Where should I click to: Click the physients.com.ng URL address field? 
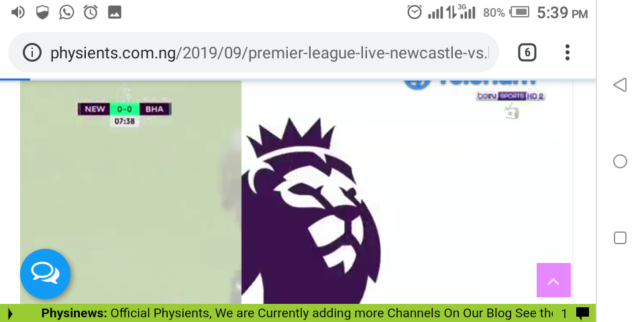pos(270,52)
